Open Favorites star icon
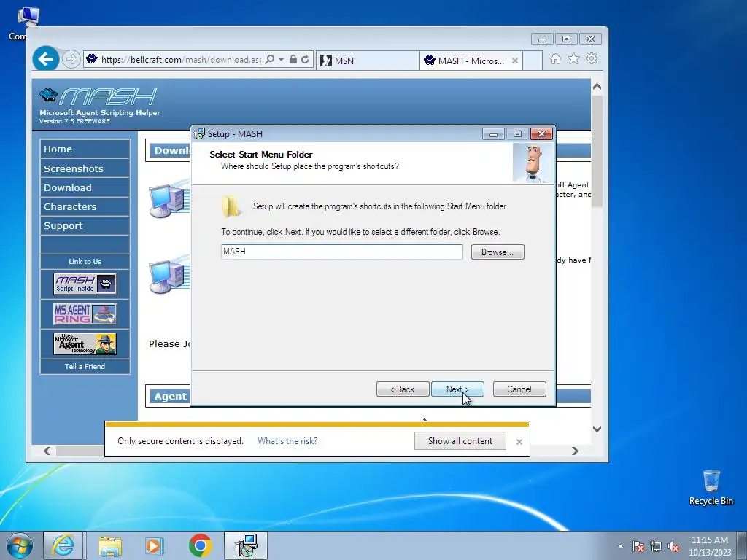Screen dimensions: 747x560 tap(573, 58)
